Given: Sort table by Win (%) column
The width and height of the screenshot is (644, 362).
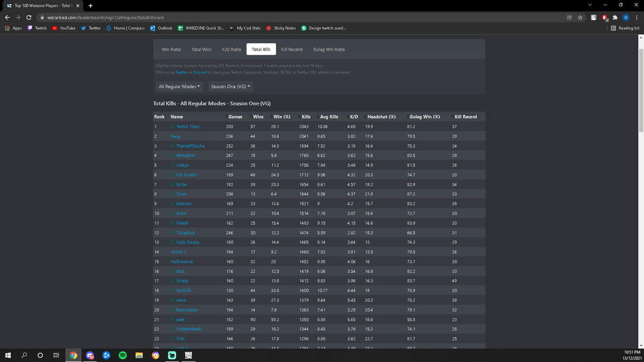Looking at the screenshot, I should [282, 117].
